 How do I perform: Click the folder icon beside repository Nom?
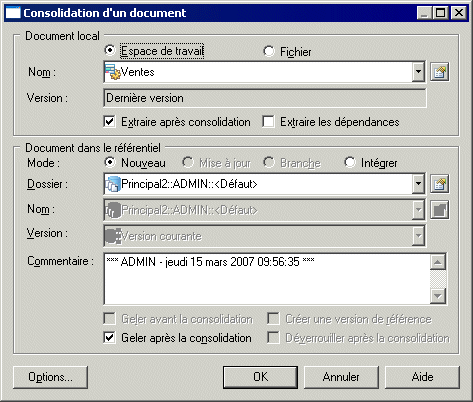439,210
